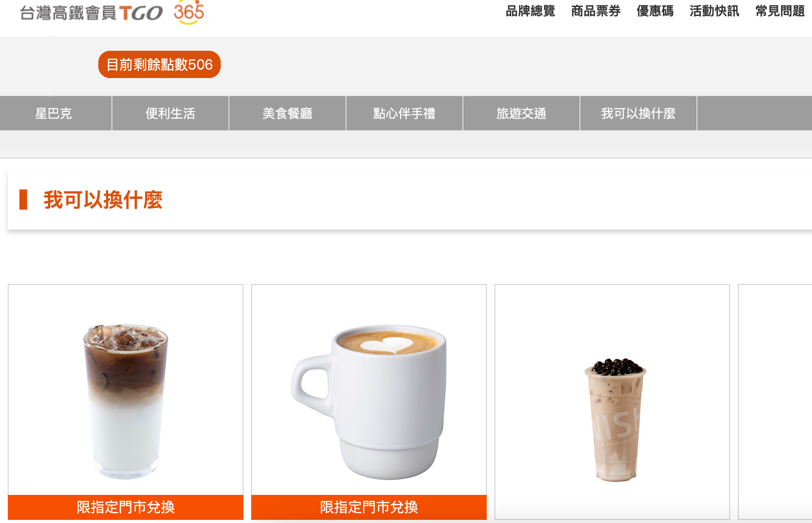Open the 商品票券 menu
This screenshot has width=812, height=523.
pos(596,11)
